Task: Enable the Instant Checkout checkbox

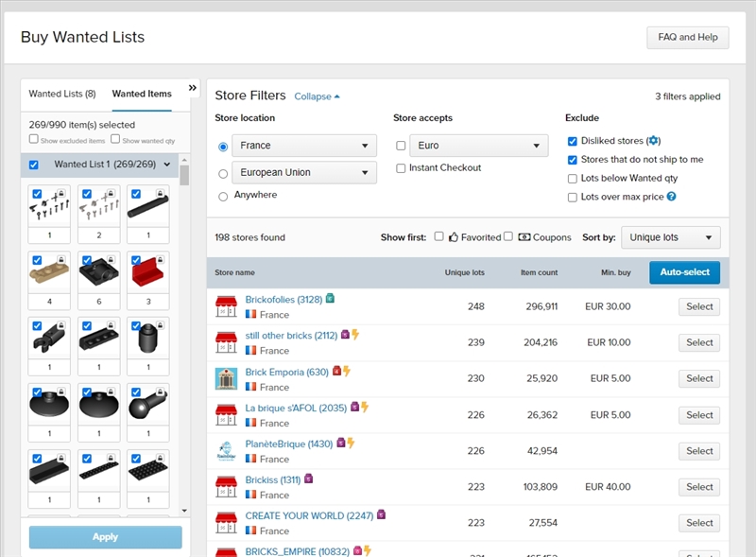Action: pyautogui.click(x=401, y=168)
